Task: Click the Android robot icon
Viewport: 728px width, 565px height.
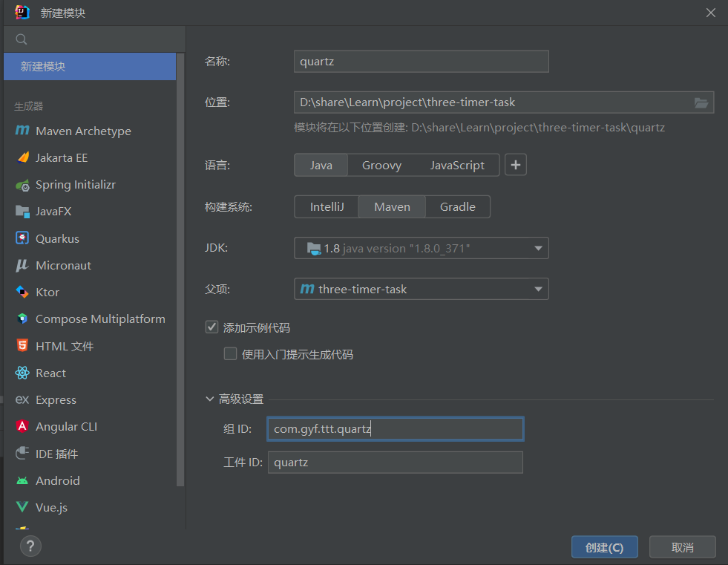Action: point(22,480)
